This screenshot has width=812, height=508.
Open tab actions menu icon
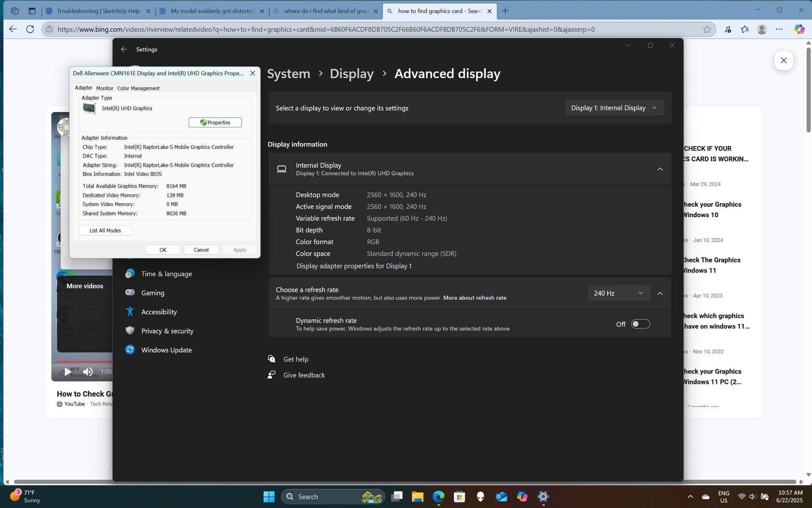[x=32, y=11]
